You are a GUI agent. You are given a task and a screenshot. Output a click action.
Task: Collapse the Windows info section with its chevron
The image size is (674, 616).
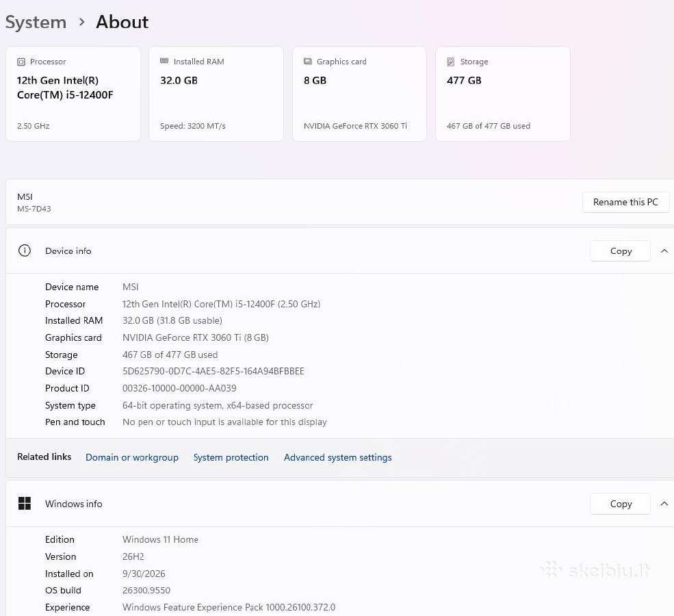pyautogui.click(x=664, y=504)
